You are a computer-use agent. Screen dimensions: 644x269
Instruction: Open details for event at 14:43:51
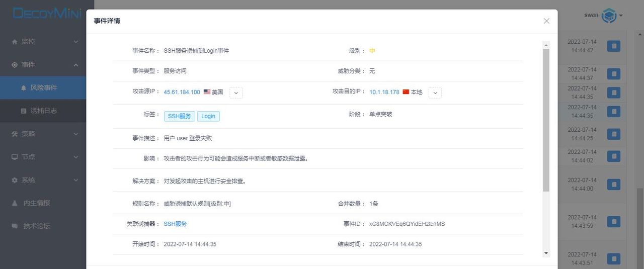(613, 258)
